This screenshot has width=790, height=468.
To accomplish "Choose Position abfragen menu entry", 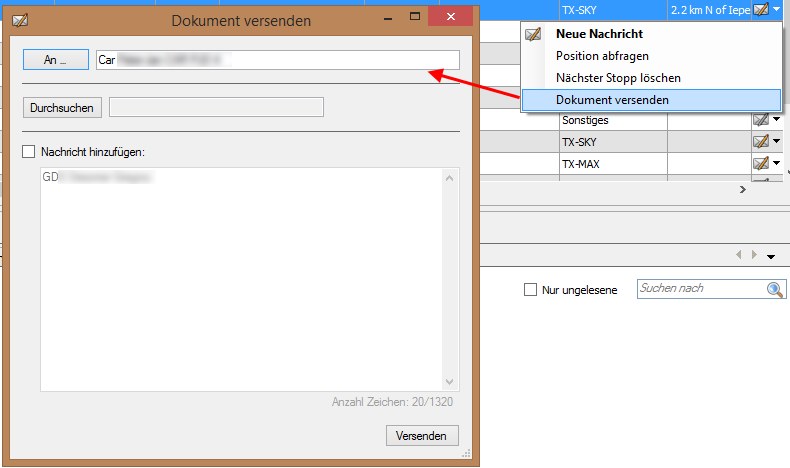I will click(602, 56).
